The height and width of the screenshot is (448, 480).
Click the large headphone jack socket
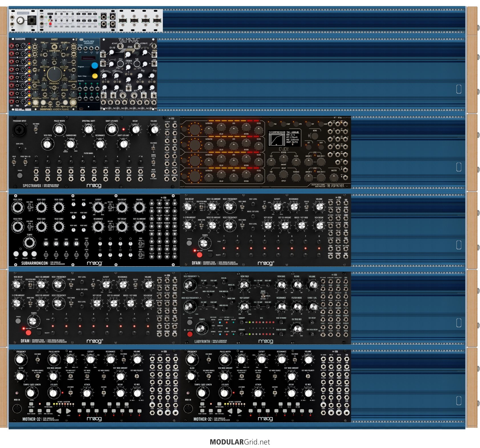31,20
